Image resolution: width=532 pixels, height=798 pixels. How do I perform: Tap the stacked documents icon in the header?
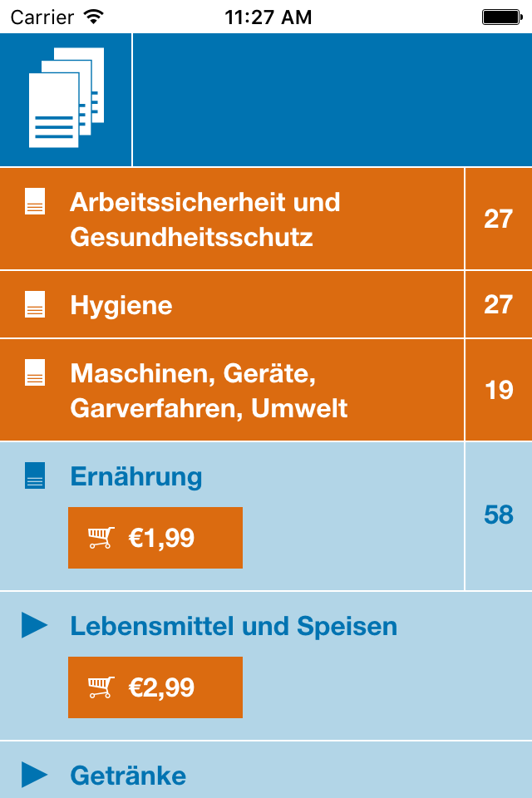pos(66,98)
